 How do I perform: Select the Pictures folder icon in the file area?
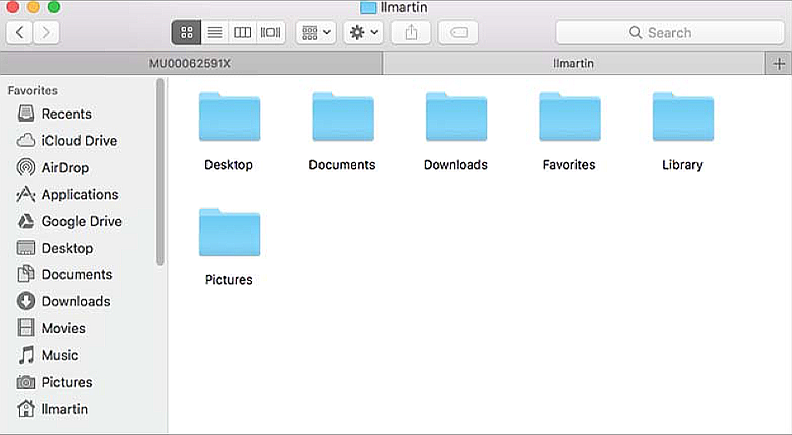(229, 232)
